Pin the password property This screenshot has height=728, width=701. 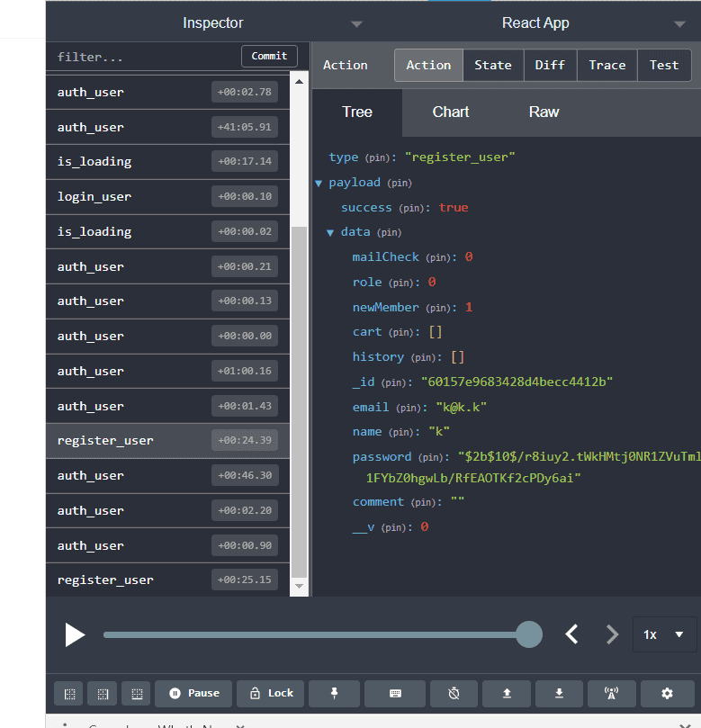click(430, 457)
